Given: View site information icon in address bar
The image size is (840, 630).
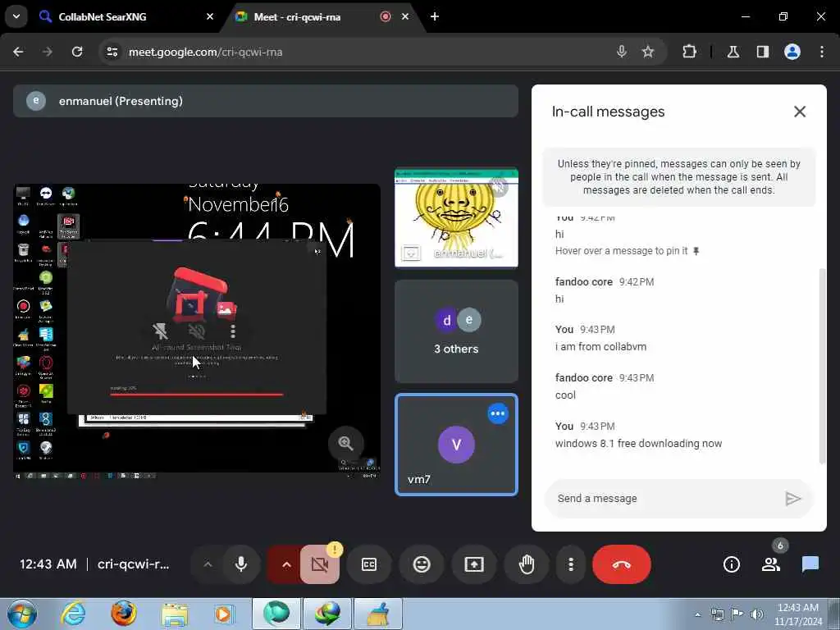Looking at the screenshot, I should click(x=112, y=52).
